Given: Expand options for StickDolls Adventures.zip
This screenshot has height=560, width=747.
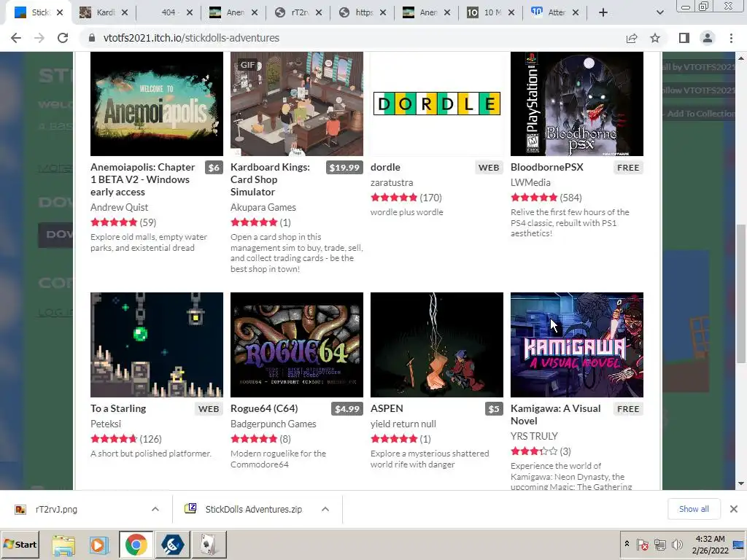Looking at the screenshot, I should coord(325,510).
